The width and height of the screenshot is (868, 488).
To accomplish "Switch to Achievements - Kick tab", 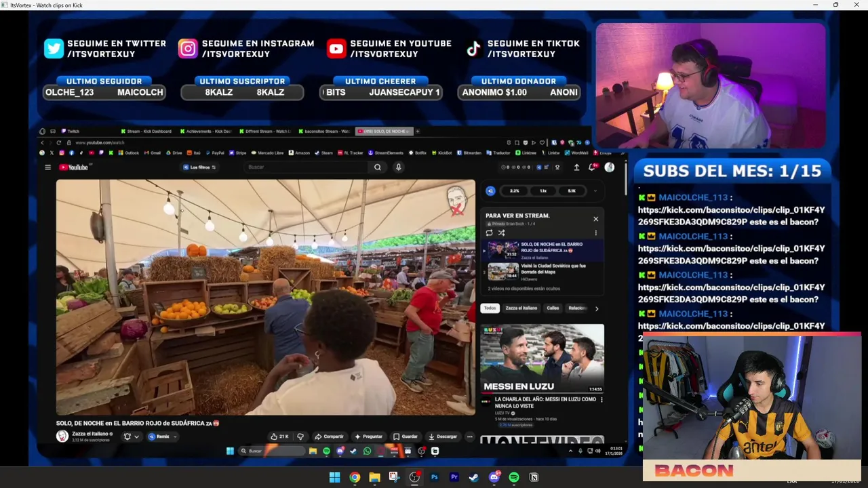I will pos(206,131).
